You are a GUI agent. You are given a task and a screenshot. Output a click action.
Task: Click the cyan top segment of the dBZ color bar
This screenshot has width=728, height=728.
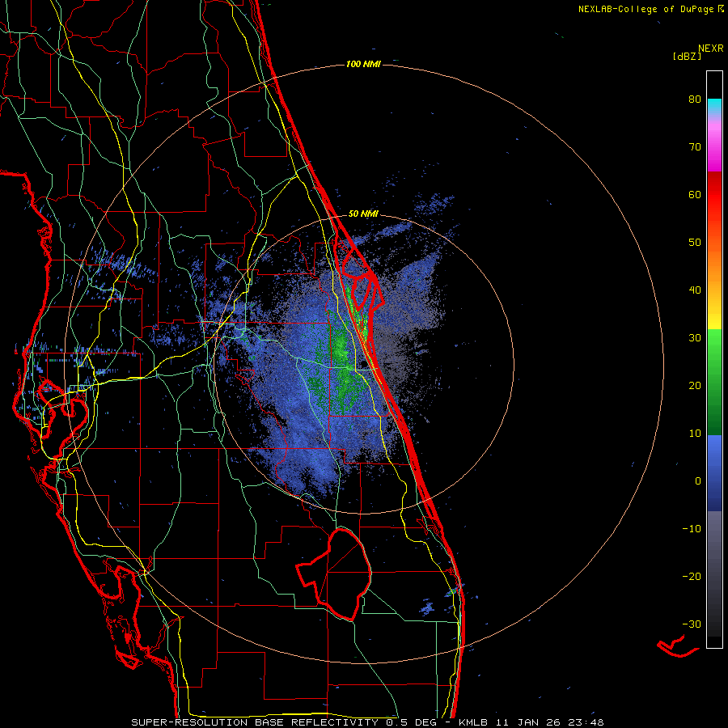pos(714,106)
